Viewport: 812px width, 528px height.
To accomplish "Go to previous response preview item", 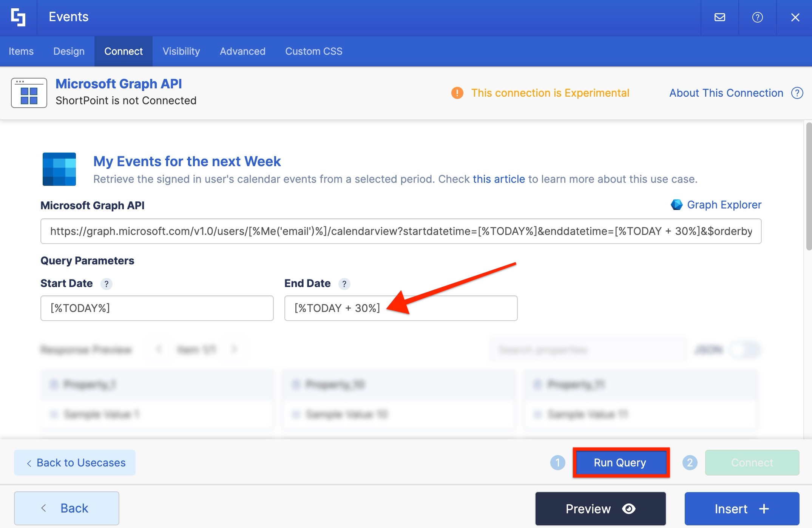I will 159,349.
